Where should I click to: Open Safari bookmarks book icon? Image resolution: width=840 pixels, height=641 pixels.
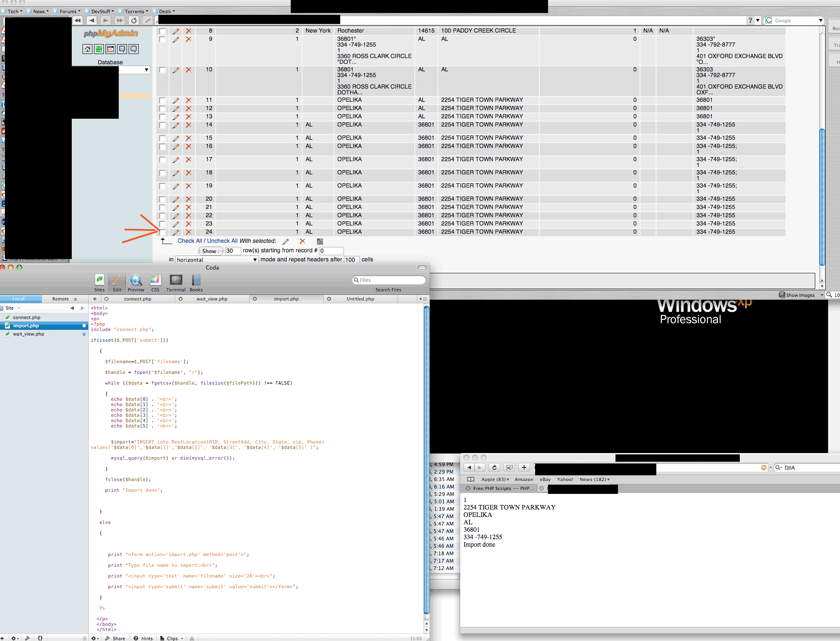click(471, 479)
